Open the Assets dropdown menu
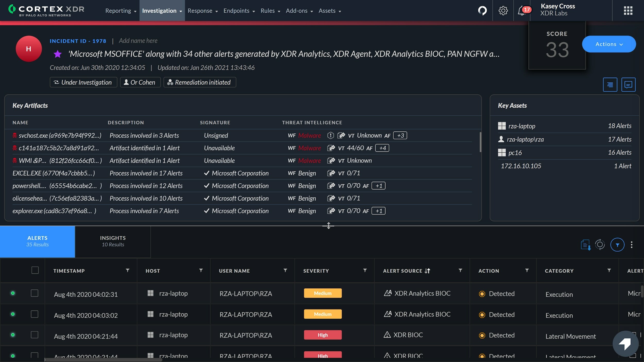This screenshot has height=362, width=644. click(329, 11)
